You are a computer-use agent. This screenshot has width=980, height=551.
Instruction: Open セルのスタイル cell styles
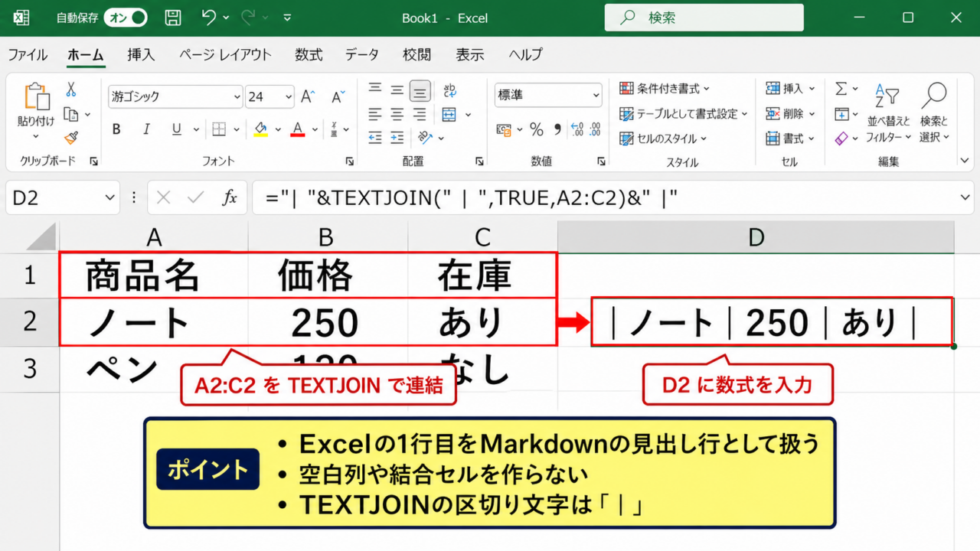(664, 139)
